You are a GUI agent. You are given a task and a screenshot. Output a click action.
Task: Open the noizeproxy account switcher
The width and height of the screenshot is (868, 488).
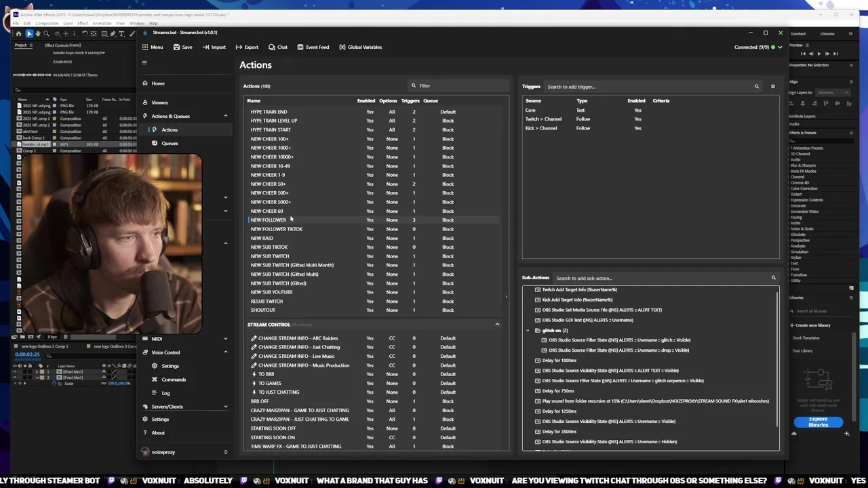(226, 452)
